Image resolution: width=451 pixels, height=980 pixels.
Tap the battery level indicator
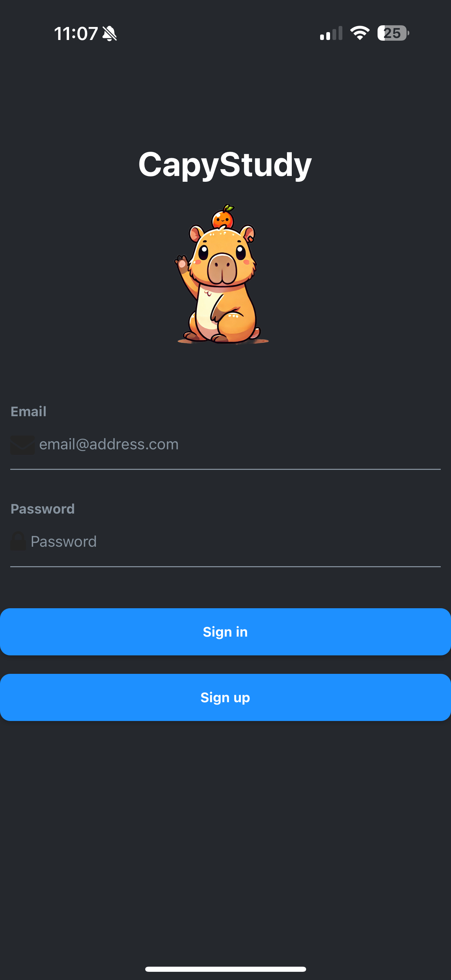point(393,33)
